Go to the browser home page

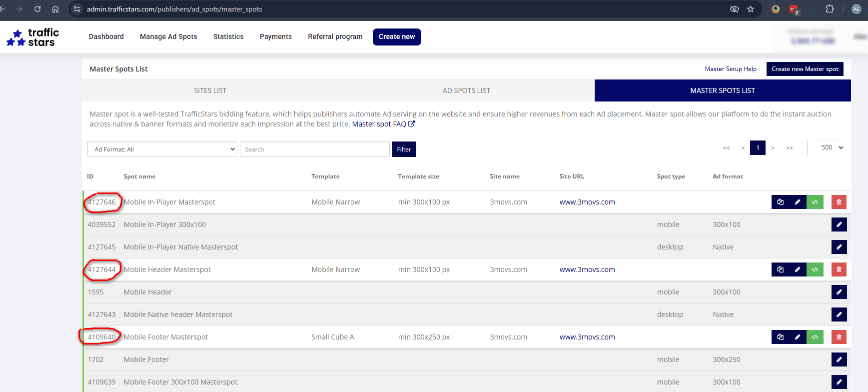click(55, 9)
